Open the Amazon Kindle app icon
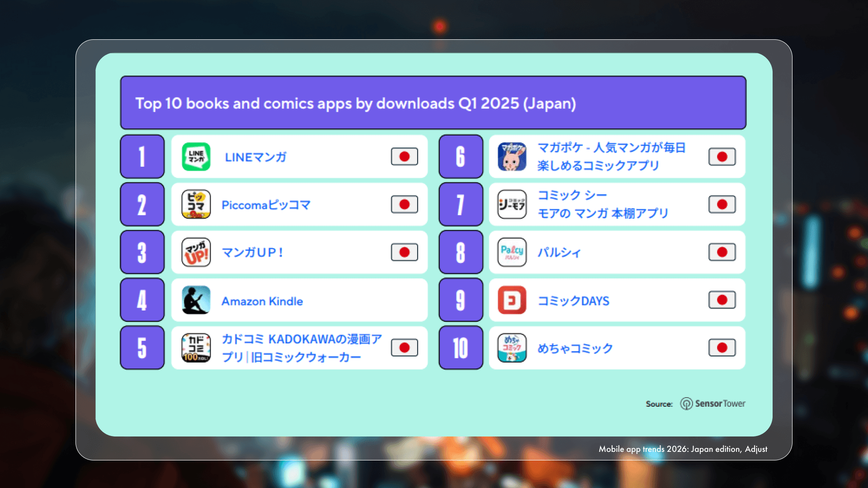 tap(196, 300)
